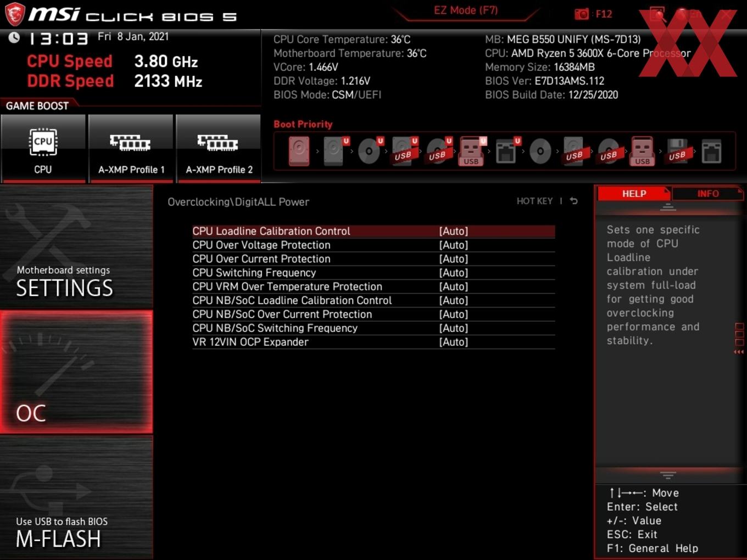Click the BIOS Ver: E7D13AMS.112 text
Image resolution: width=747 pixels, height=560 pixels.
pos(544,81)
